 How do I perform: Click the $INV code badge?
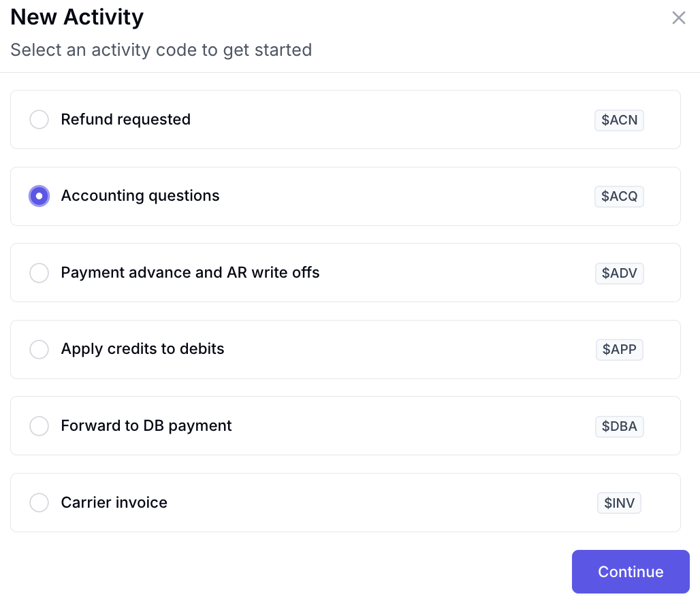click(x=619, y=503)
